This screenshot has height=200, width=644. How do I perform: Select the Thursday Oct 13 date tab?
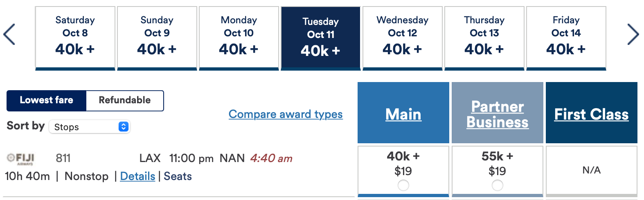(x=484, y=38)
